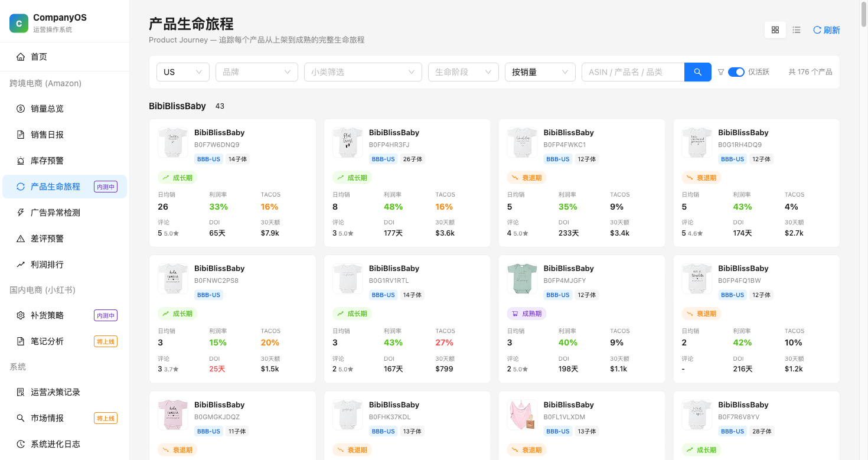Viewport: 868px width, 460px height.
Task: Click the document icon beside 销售日报
Action: click(x=21, y=135)
